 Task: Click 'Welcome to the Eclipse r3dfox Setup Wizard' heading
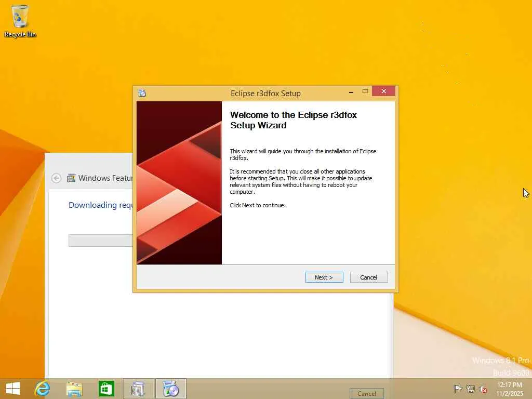coord(294,120)
